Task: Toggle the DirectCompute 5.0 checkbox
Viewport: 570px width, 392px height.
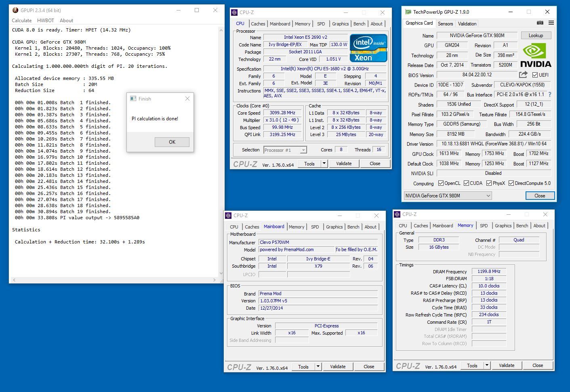Action: pos(511,183)
